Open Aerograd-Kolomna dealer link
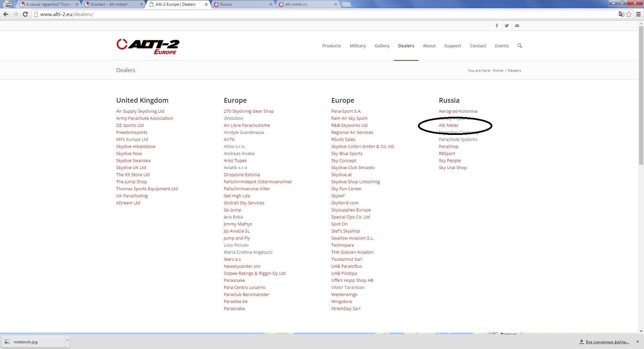This screenshot has height=349, width=644. [x=458, y=111]
